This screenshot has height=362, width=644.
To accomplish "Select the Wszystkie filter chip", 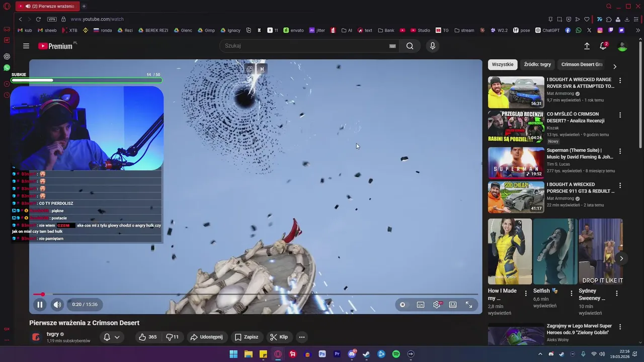I will click(503, 64).
